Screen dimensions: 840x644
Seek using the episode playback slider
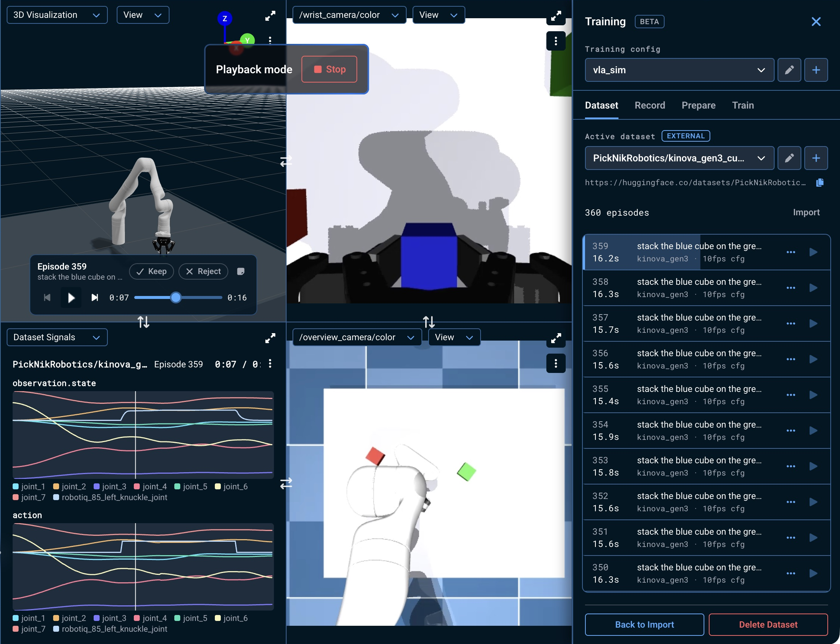point(178,297)
